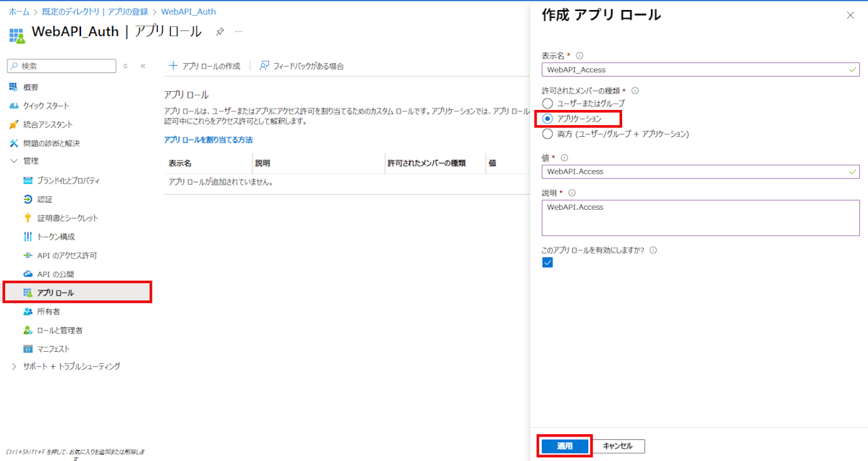The height and width of the screenshot is (461, 868).
Task: Click the 適用 apply button
Action: pyautogui.click(x=565, y=447)
